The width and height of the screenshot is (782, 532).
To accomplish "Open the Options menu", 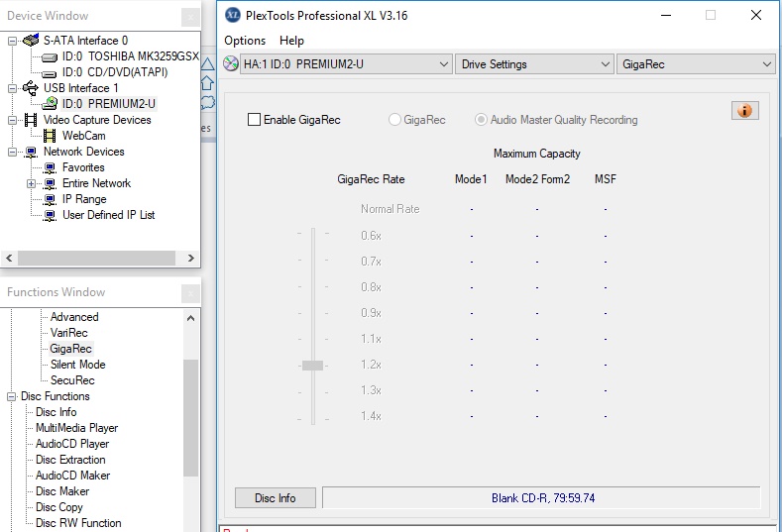I will pyautogui.click(x=245, y=41).
